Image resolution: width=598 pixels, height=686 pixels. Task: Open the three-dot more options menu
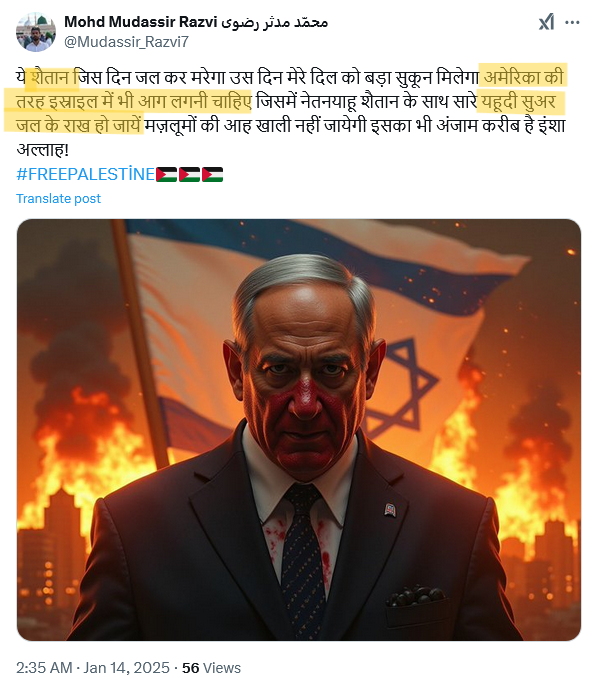coord(572,22)
